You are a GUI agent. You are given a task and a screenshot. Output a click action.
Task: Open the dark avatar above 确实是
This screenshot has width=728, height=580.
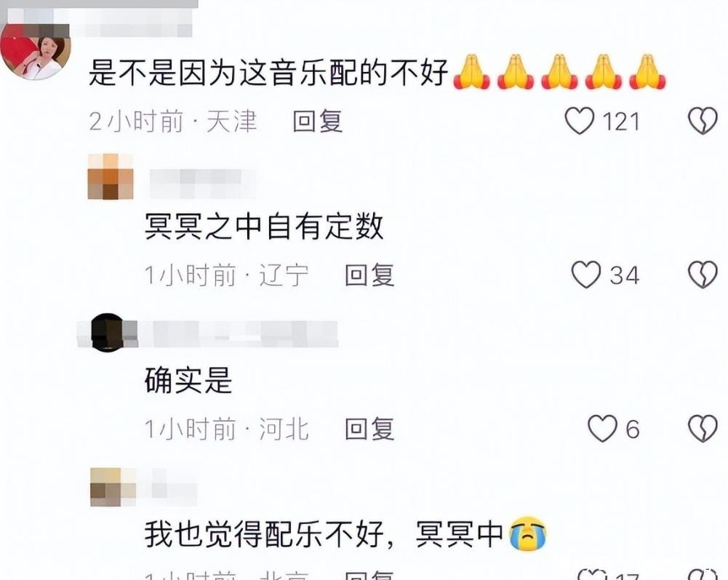pyautogui.click(x=108, y=332)
